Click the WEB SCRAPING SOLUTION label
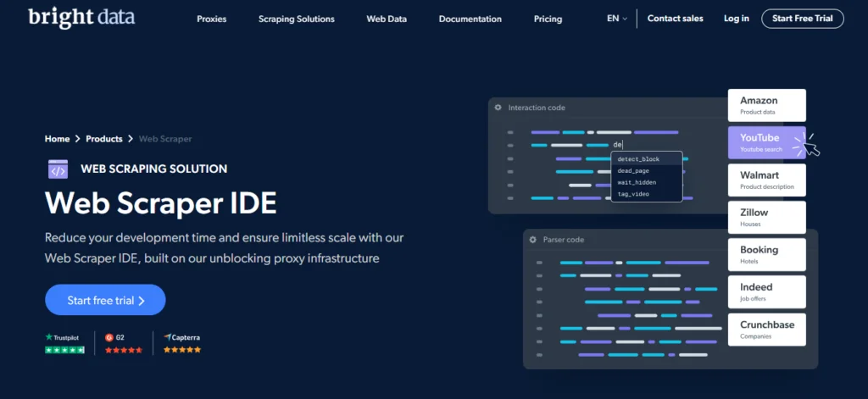 (154, 169)
